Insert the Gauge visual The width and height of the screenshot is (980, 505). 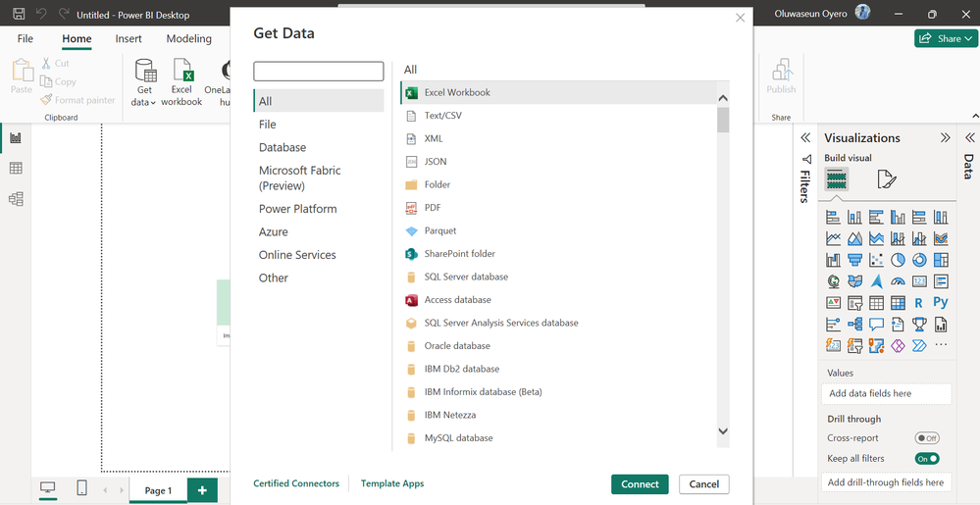pyautogui.click(x=898, y=281)
